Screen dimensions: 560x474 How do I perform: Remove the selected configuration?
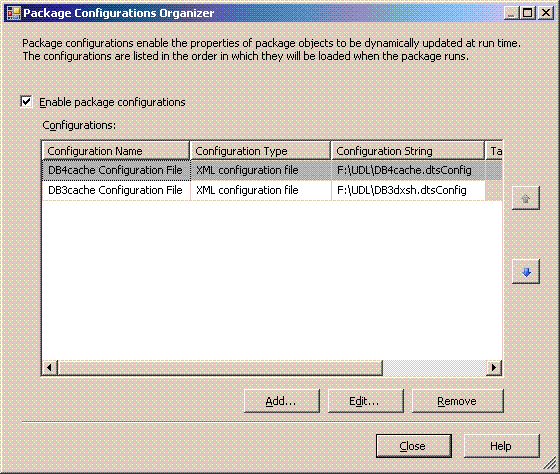pos(458,401)
